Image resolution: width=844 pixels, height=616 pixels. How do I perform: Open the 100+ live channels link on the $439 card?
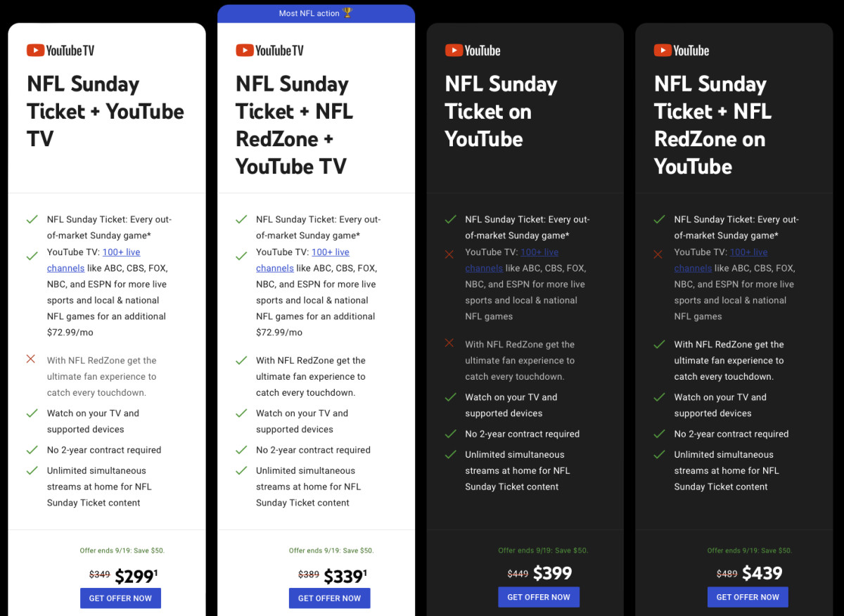pyautogui.click(x=749, y=252)
